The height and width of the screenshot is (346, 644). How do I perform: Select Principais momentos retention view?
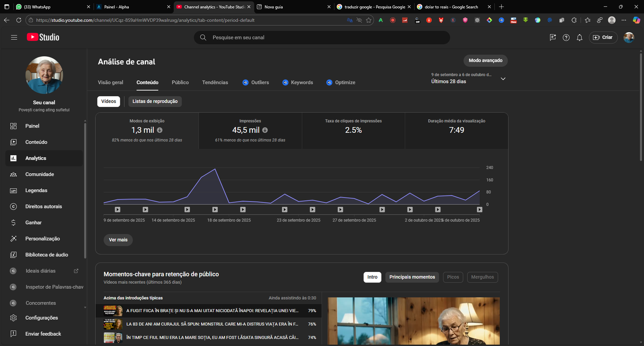[x=412, y=277]
